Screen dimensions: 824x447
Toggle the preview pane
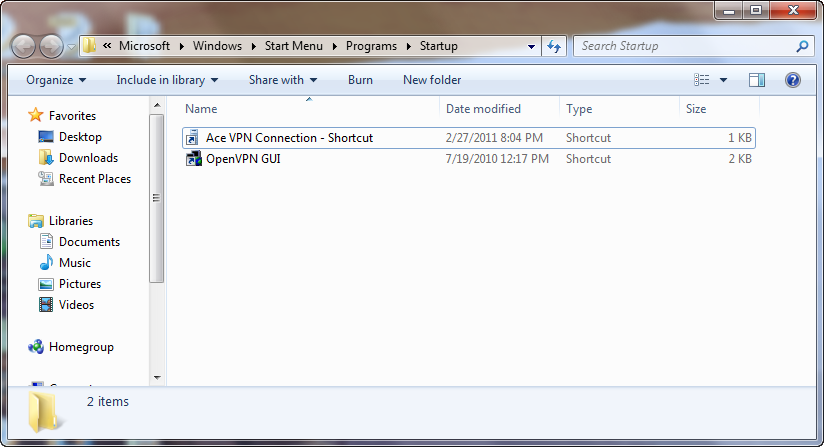pos(757,80)
